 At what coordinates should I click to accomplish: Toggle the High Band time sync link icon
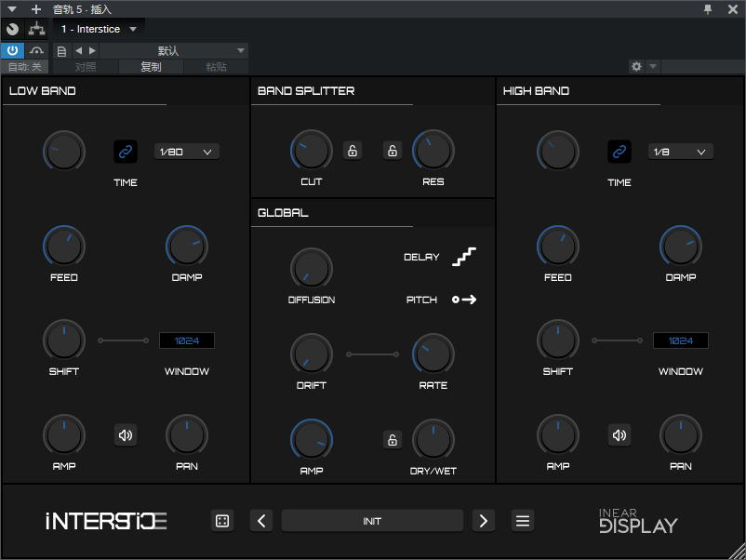[x=619, y=152]
